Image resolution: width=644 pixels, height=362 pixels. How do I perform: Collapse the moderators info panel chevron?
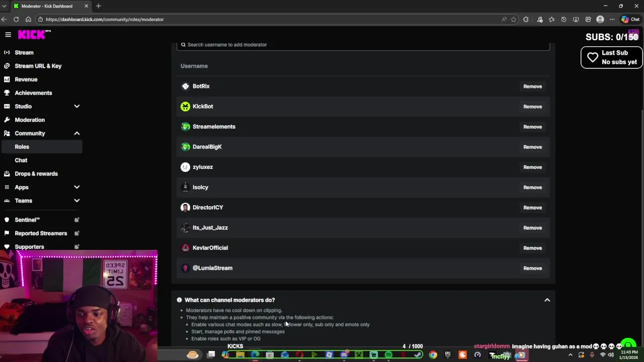[547, 300]
